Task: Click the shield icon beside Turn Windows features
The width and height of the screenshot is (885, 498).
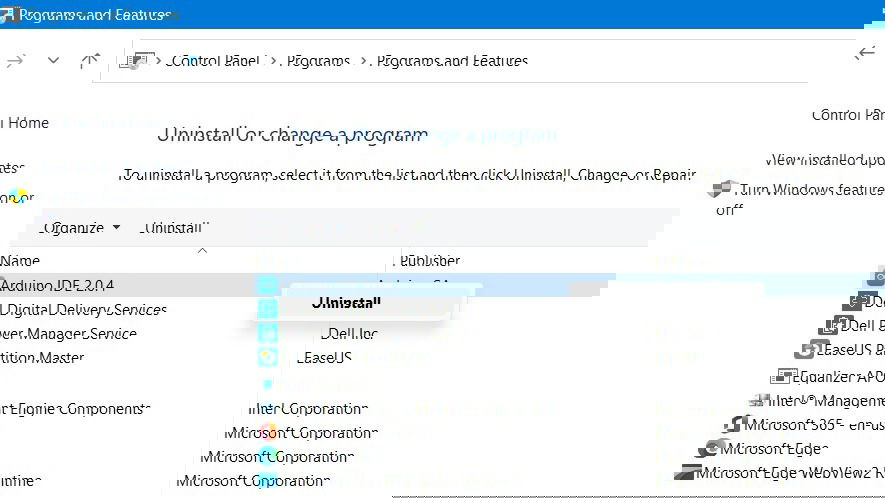Action: click(722, 189)
